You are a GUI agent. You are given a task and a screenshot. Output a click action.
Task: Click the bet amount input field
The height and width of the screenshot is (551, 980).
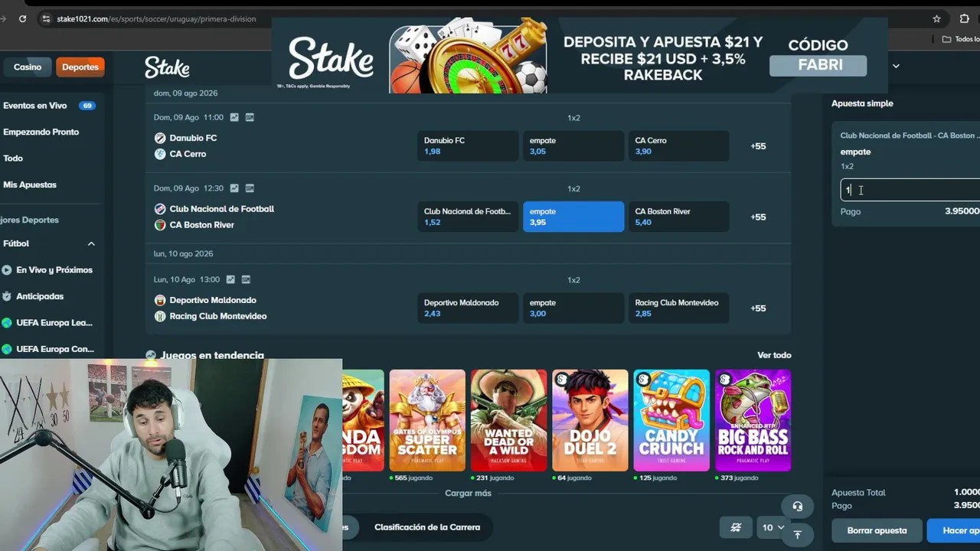910,190
